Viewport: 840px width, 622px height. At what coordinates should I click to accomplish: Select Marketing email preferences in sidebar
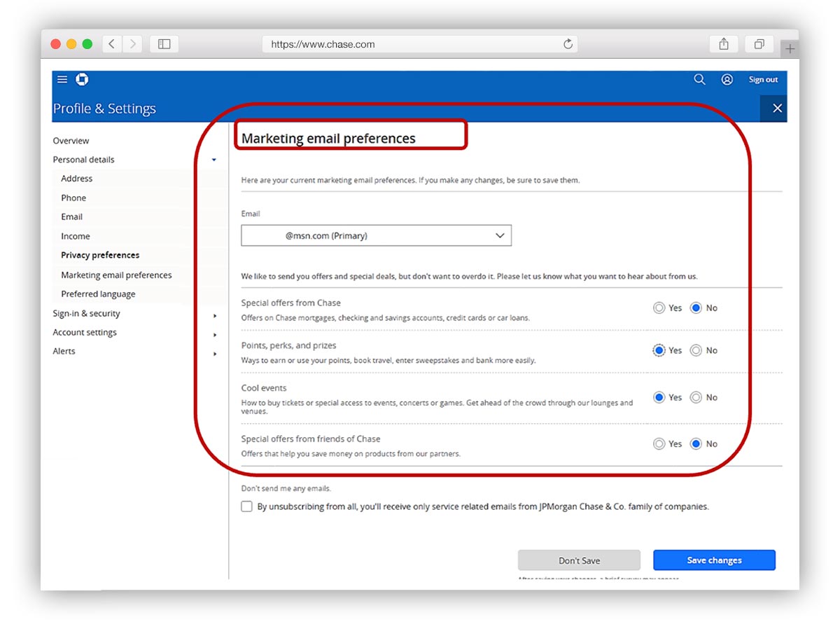click(116, 275)
